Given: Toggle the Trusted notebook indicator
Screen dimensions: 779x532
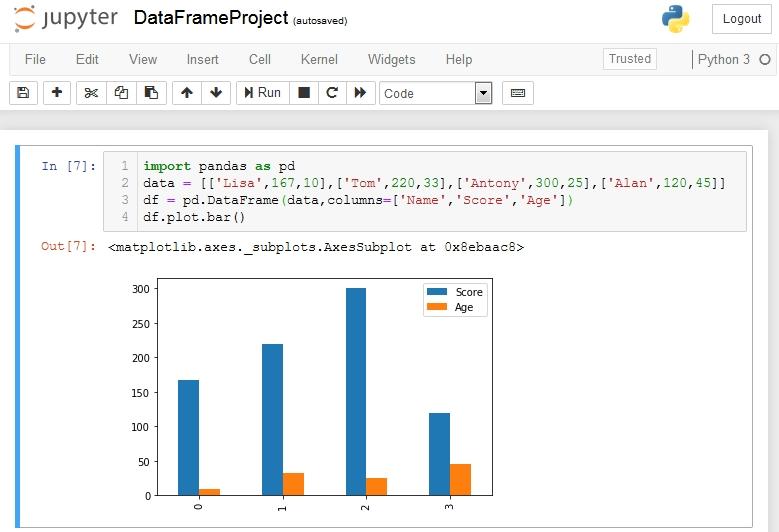Looking at the screenshot, I should pyautogui.click(x=630, y=59).
